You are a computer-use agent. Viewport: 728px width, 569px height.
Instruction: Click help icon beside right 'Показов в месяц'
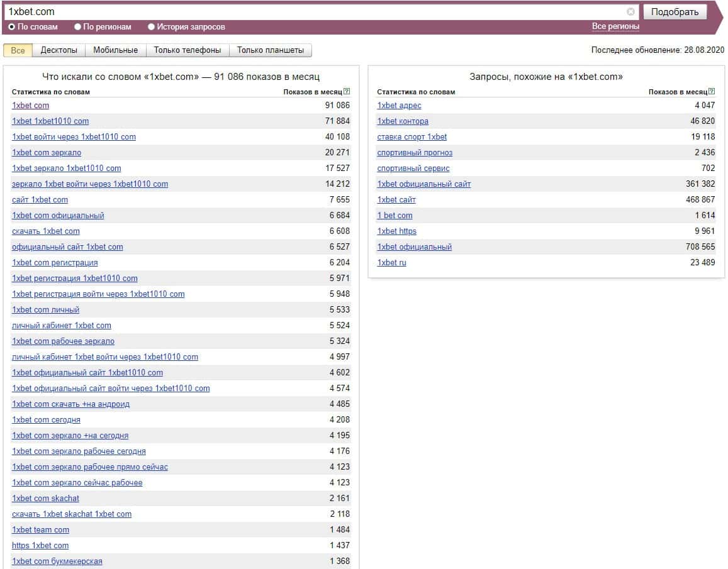(x=712, y=92)
